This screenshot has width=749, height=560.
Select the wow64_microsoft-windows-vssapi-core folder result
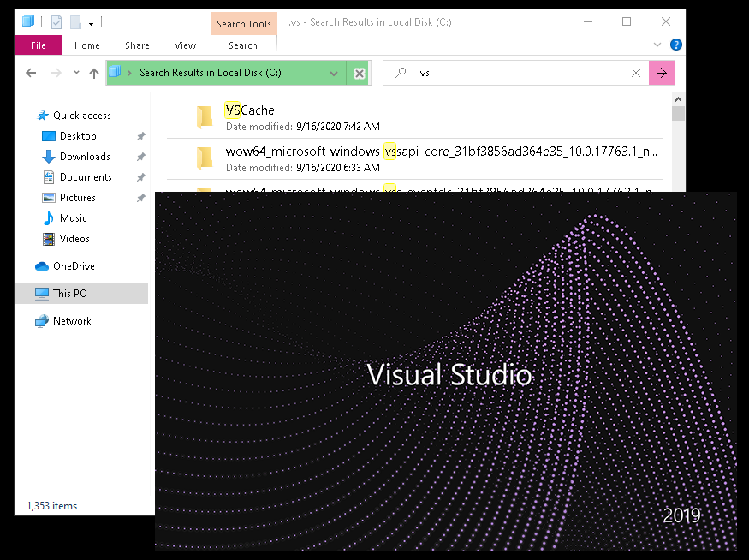(x=414, y=159)
